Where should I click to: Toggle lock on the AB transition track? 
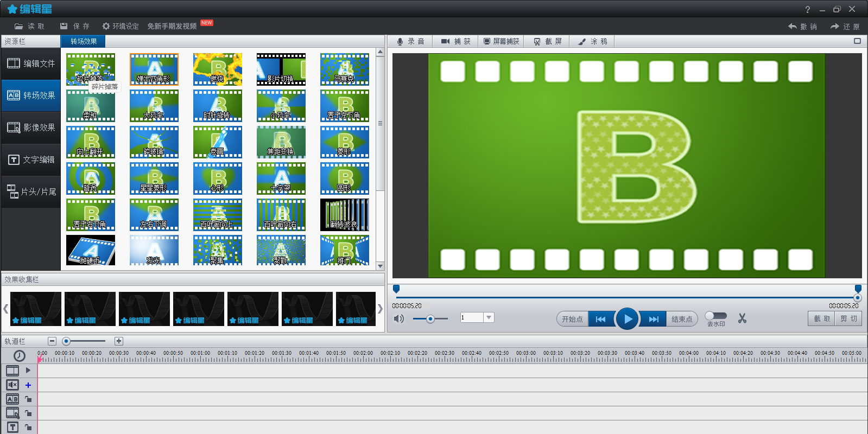28,399
